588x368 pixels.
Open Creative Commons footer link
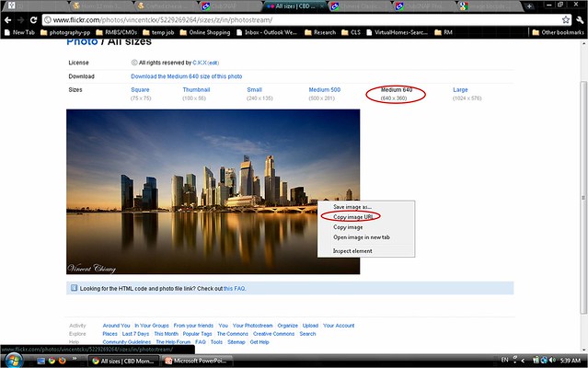coord(273,334)
